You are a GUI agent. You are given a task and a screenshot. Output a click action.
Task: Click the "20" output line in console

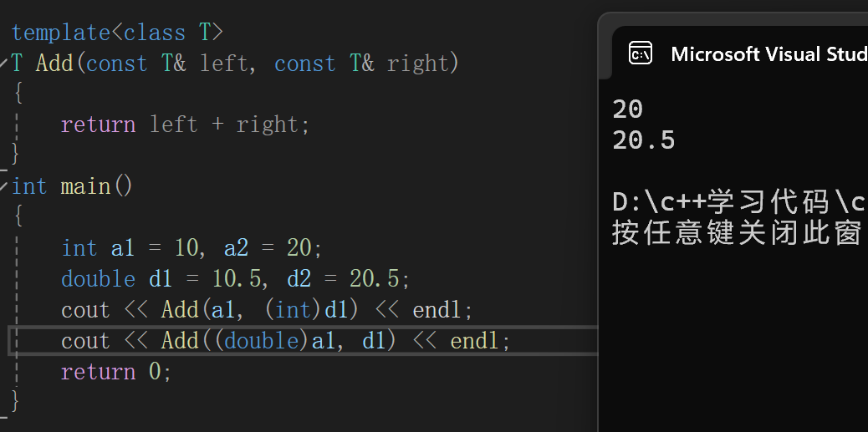(x=628, y=109)
